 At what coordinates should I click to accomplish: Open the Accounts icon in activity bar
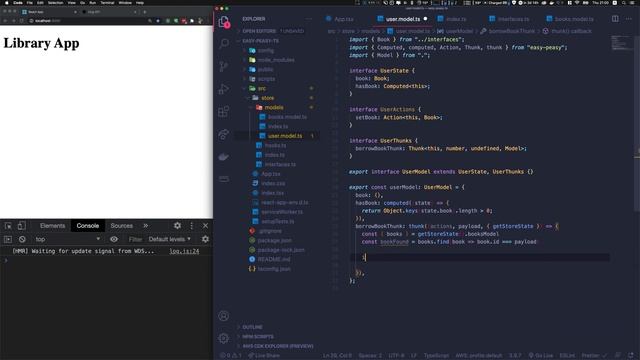(224, 316)
